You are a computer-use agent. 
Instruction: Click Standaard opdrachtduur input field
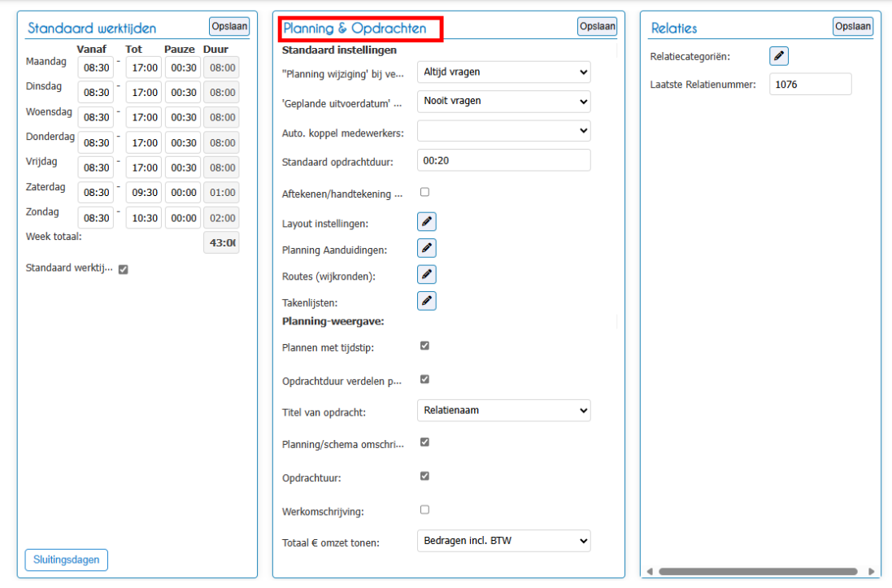[504, 160]
